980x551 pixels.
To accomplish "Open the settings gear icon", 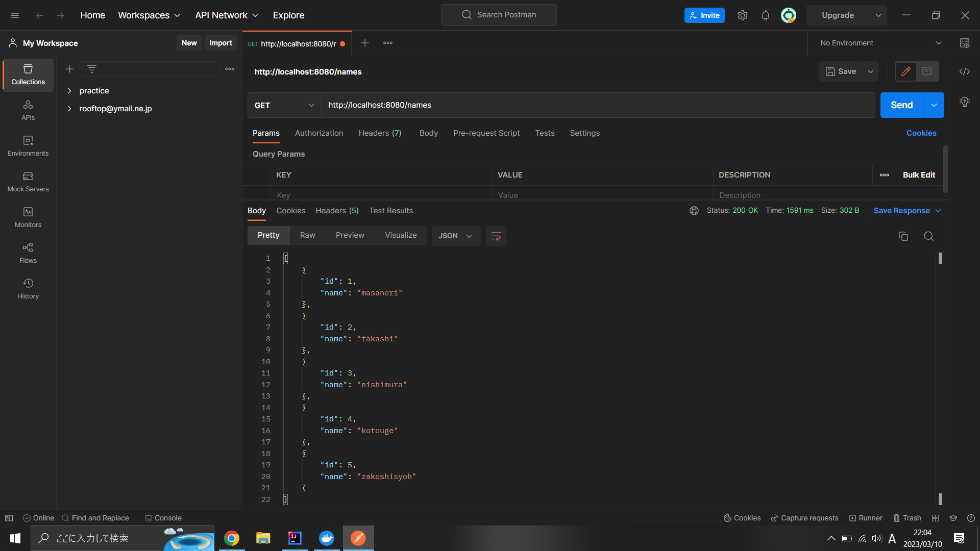I will pyautogui.click(x=743, y=15).
